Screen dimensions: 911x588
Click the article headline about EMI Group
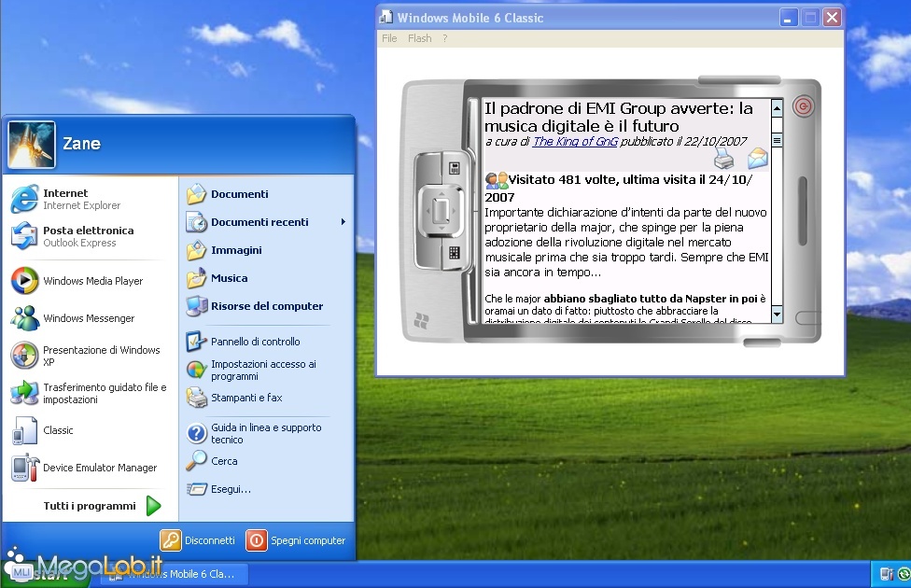coord(619,117)
